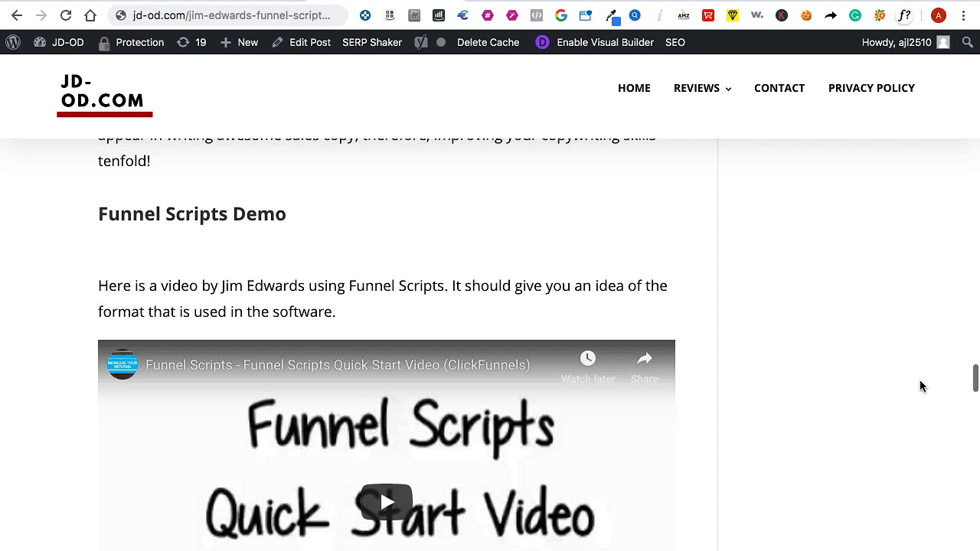Click the address bar URL field
The width and height of the screenshot is (980, 551).
tap(231, 15)
